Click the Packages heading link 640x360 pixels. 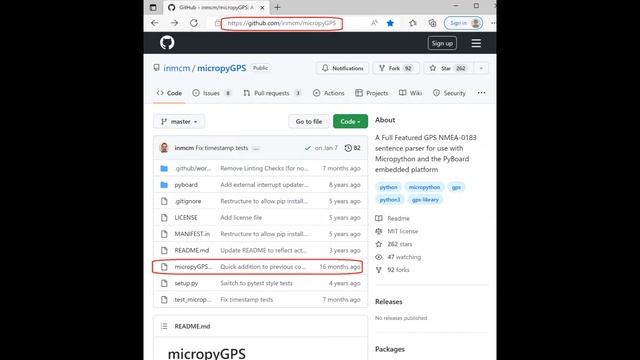[x=390, y=349]
